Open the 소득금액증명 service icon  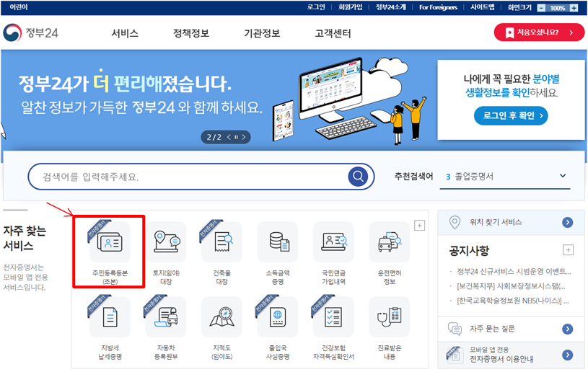[278, 242]
